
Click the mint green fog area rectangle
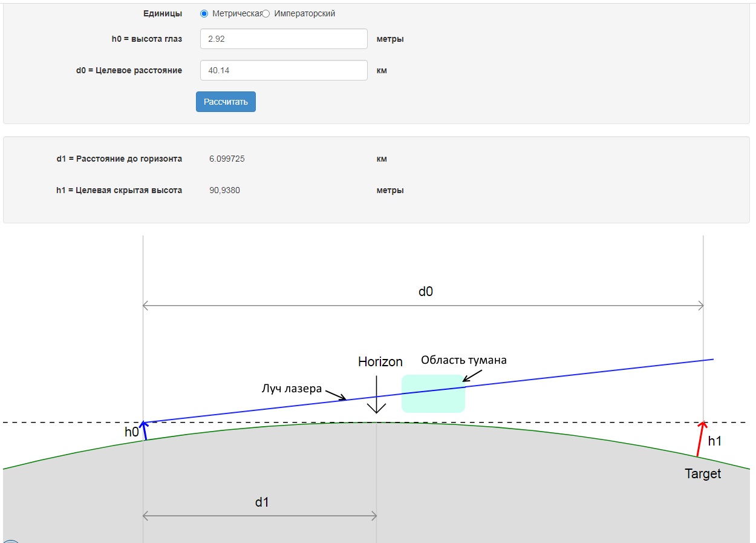pos(433,393)
